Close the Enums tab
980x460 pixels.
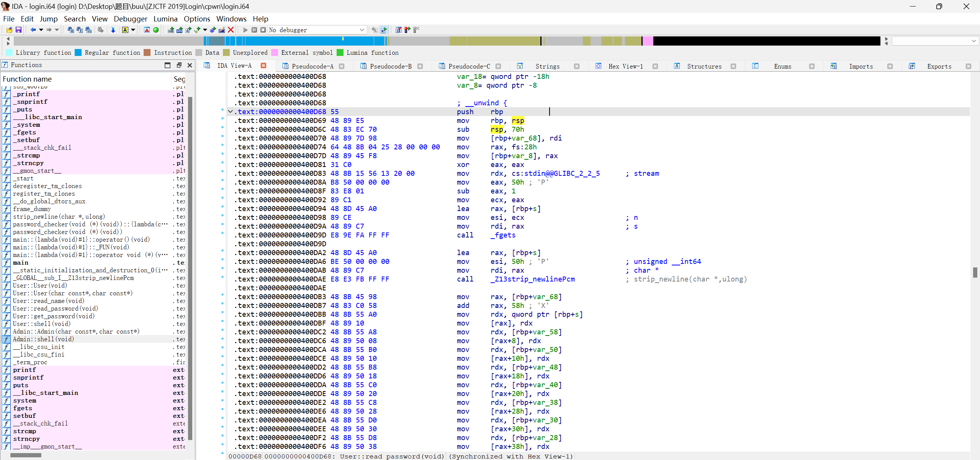pos(812,66)
